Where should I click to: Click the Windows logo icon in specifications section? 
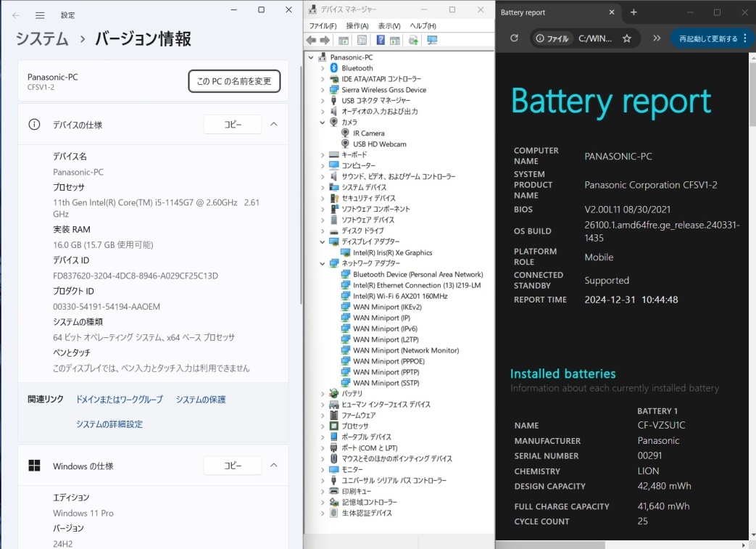pyautogui.click(x=34, y=466)
